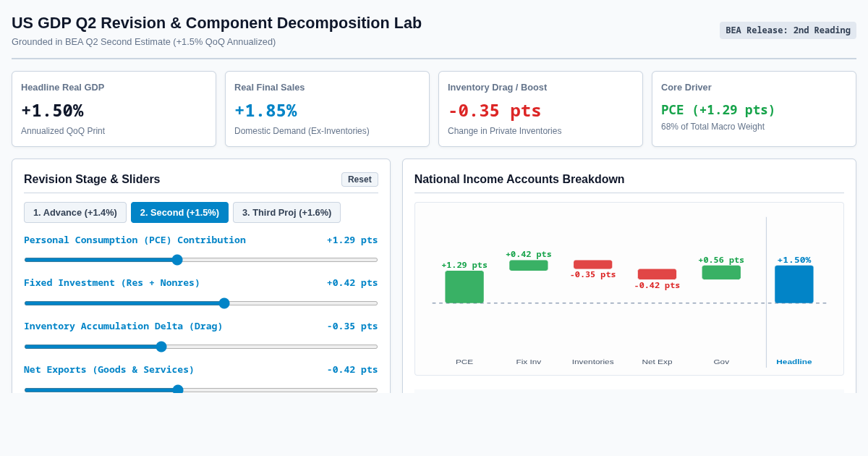
Task: Click the +0.56 pts Gov bar label
Action: coord(721,260)
